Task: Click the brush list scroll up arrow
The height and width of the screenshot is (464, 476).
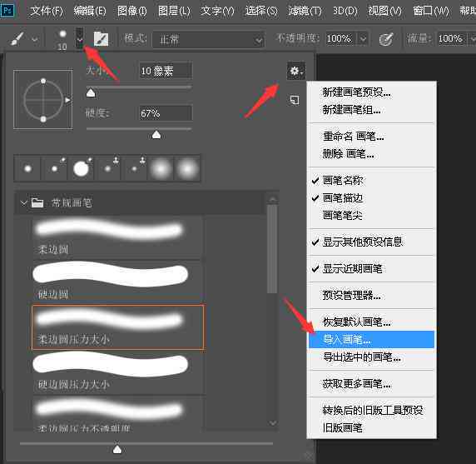Action: (x=273, y=200)
